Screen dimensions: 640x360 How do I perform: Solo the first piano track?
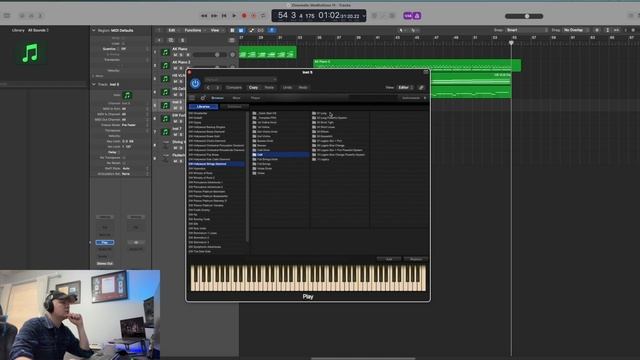(181, 55)
